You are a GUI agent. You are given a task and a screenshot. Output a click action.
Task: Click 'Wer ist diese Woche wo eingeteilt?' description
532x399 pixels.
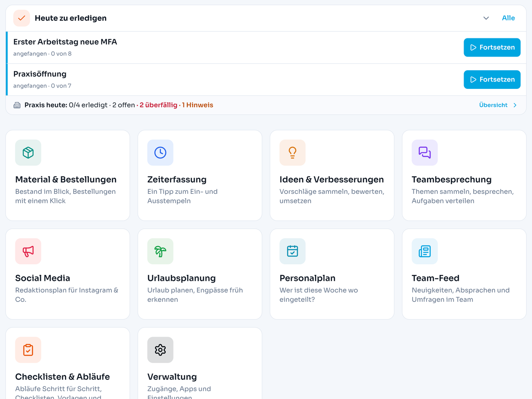tap(319, 295)
